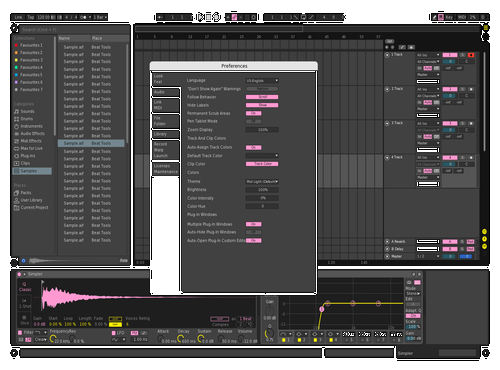Image resolution: width=500 pixels, height=370 pixels.
Task: Click the browser search field
Action: pos(75,30)
